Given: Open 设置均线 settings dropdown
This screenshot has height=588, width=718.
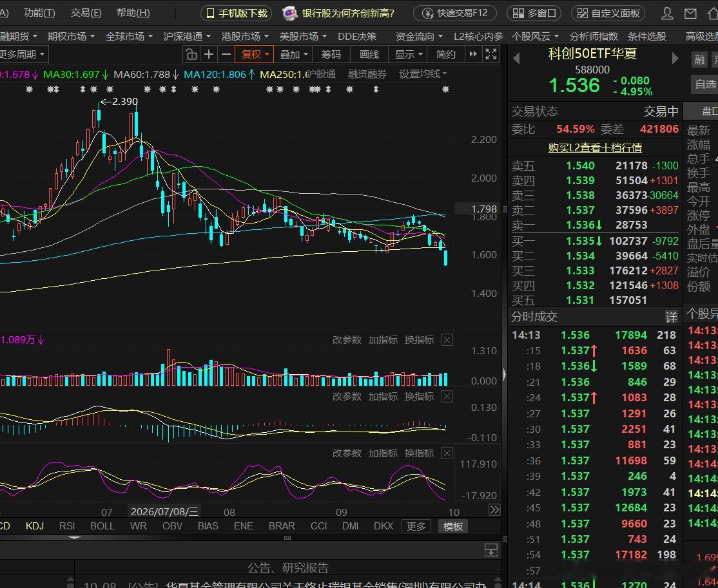Looking at the screenshot, I should [x=423, y=73].
